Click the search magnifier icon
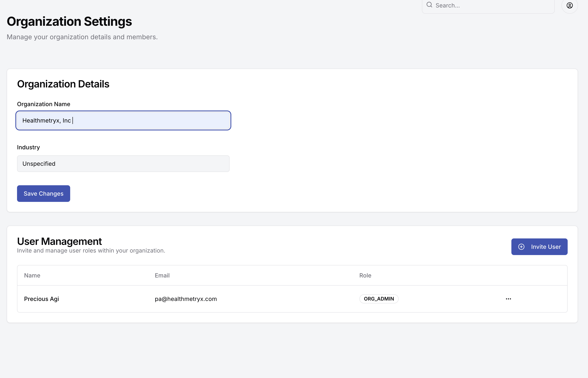 point(429,5)
